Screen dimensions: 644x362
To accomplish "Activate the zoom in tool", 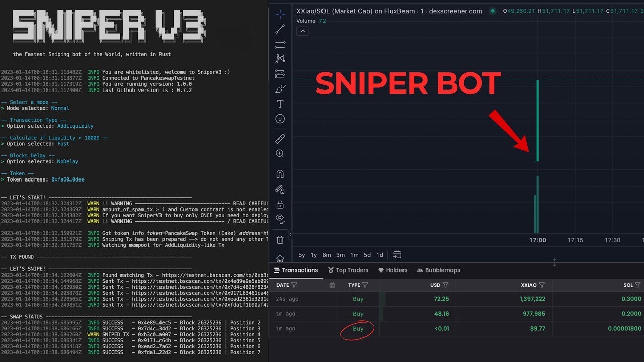I will pyautogui.click(x=280, y=154).
